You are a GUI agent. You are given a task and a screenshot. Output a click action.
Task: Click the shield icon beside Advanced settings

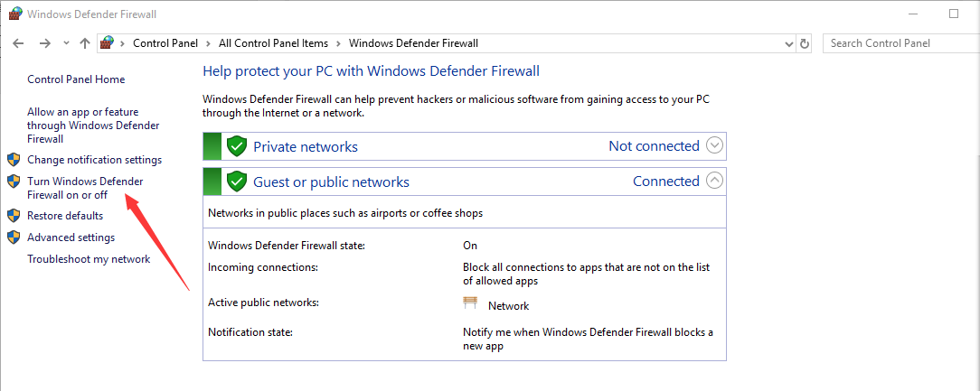coord(14,237)
